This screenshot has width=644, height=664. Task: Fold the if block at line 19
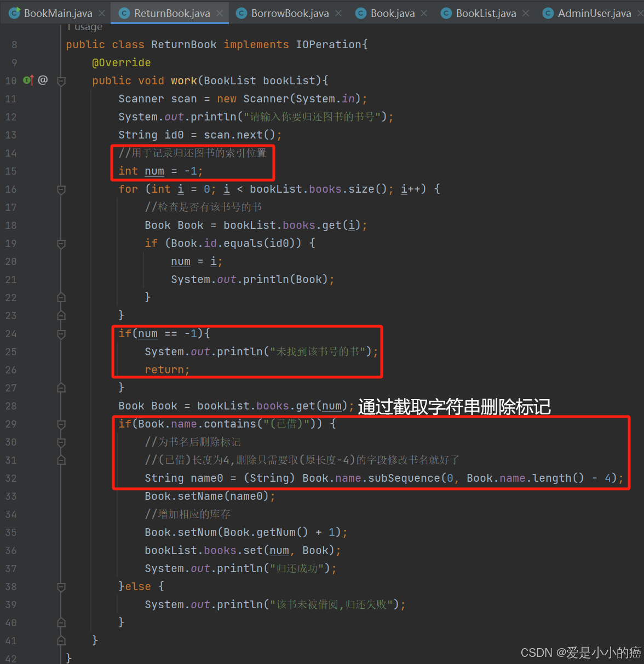coord(61,244)
